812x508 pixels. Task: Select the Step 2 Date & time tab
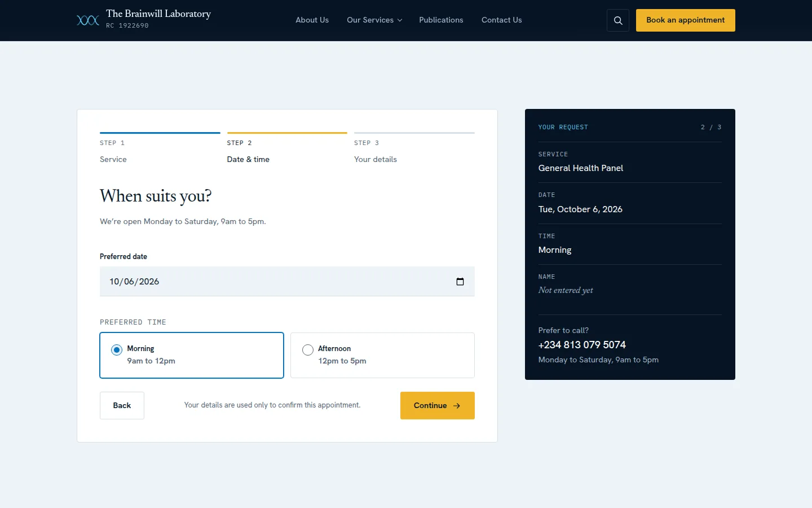(287, 149)
